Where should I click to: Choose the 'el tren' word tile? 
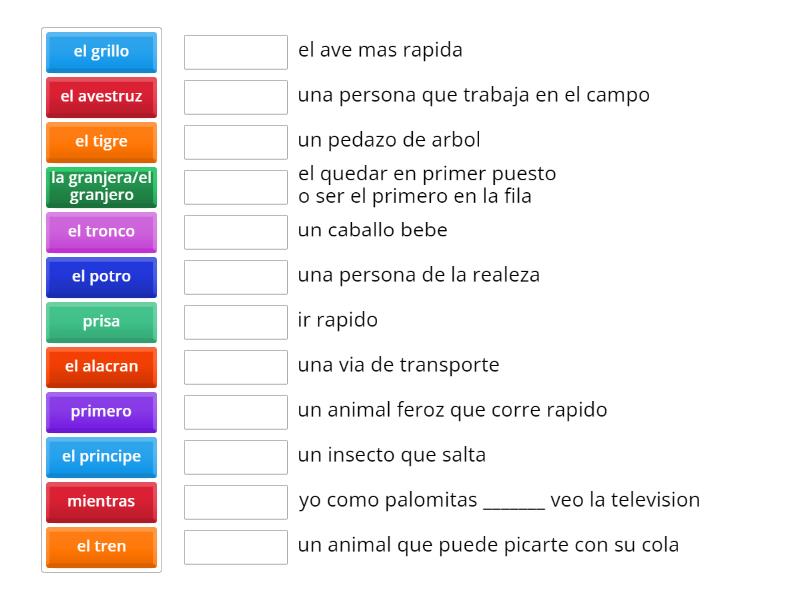[x=100, y=547]
